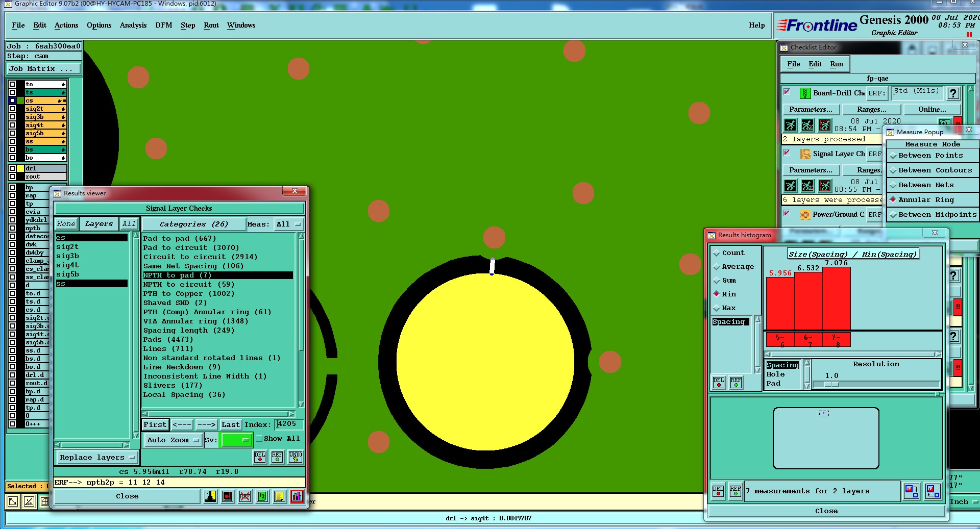The width and height of the screenshot is (980, 529).
Task: Click the DEL icon in Results viewer
Action: click(x=260, y=457)
